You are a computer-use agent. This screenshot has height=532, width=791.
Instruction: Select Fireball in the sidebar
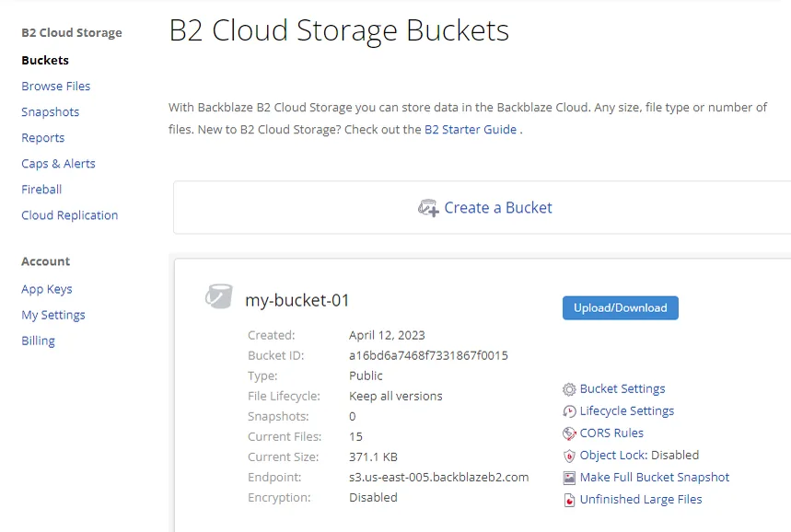click(x=41, y=189)
